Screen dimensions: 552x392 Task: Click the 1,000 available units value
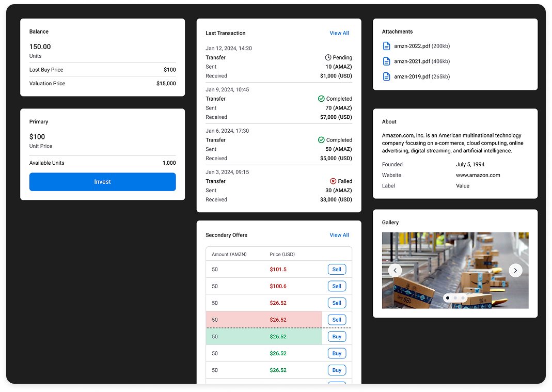(x=169, y=163)
